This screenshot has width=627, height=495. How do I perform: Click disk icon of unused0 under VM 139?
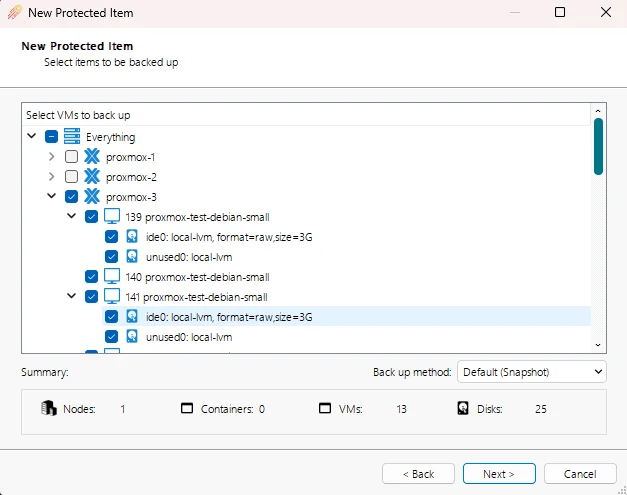click(132, 256)
